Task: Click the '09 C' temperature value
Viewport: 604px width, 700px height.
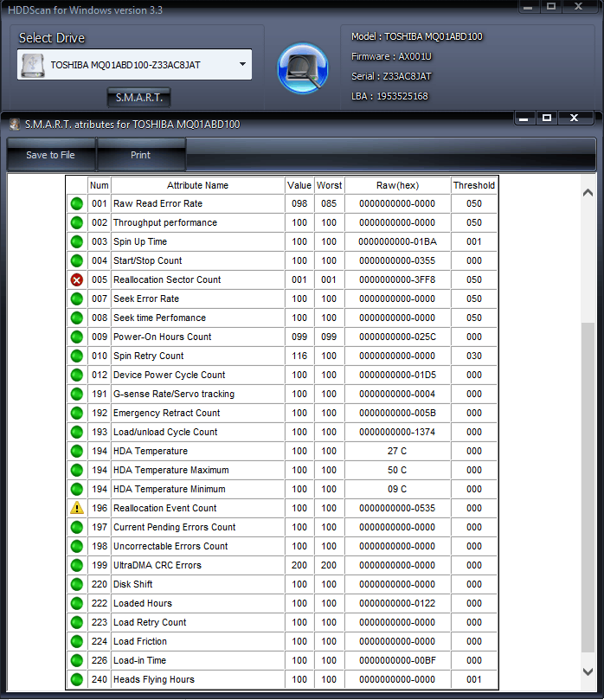Action: 397,489
